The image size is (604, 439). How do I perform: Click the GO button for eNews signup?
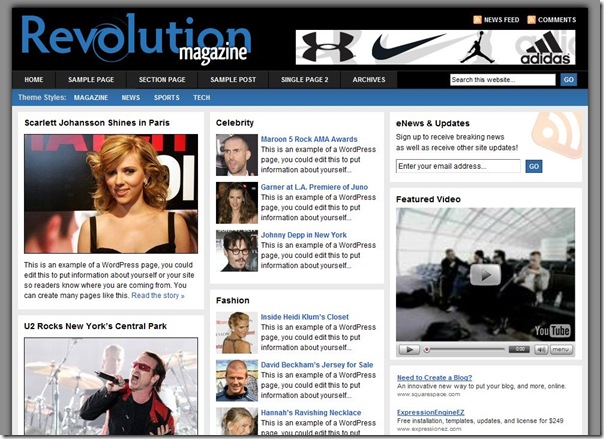(x=534, y=166)
